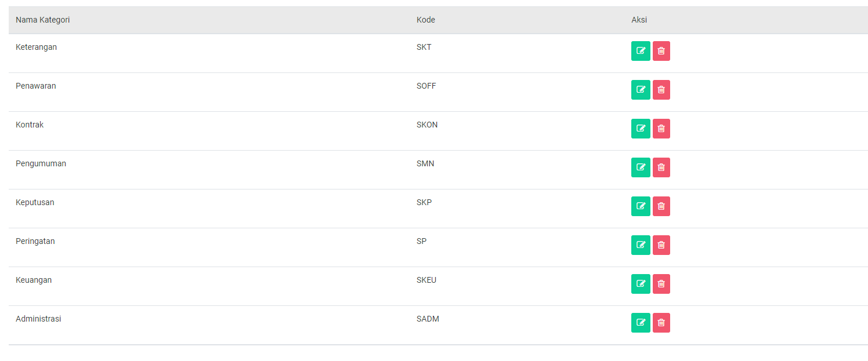Open edit for Kontrak category
The image size is (868, 361).
coord(641,129)
